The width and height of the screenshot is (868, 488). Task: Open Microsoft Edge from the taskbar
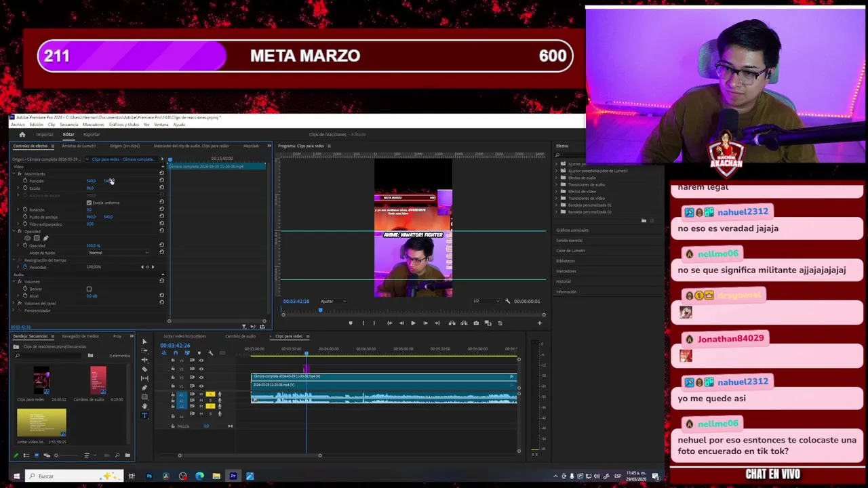click(x=199, y=476)
